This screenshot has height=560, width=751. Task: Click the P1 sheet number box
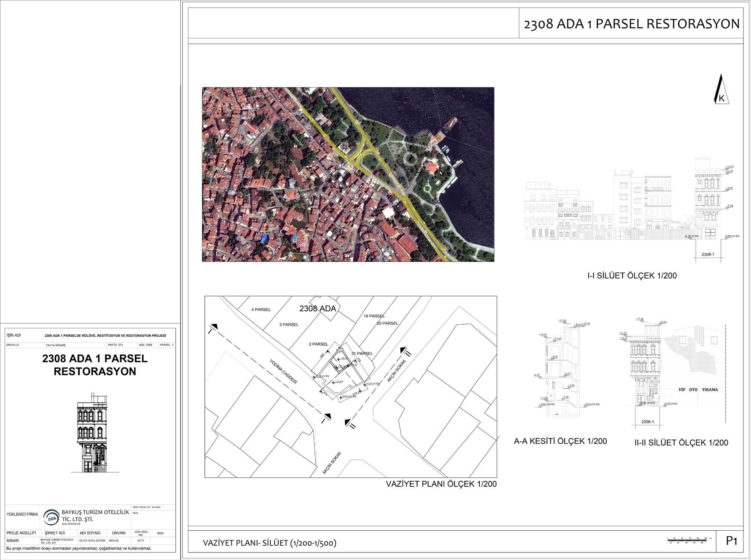pos(731,541)
